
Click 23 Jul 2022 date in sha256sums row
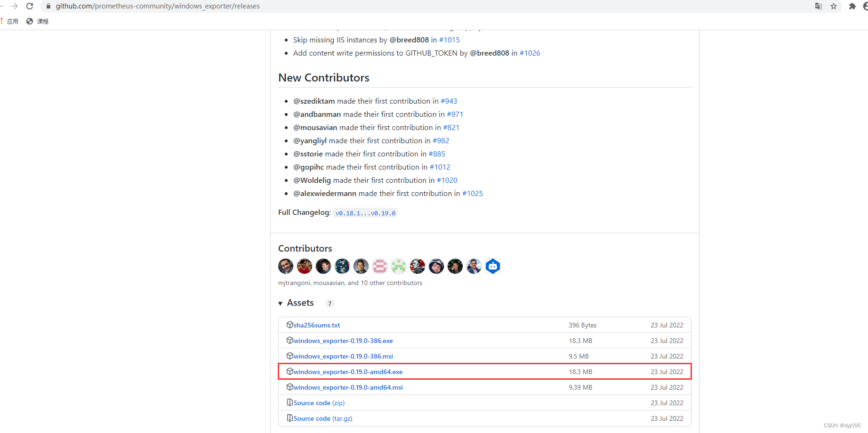pos(667,325)
